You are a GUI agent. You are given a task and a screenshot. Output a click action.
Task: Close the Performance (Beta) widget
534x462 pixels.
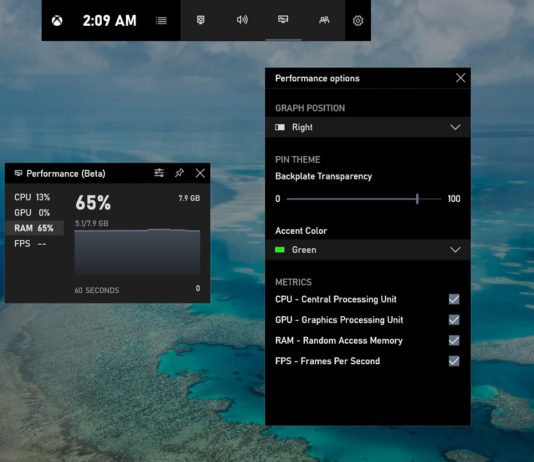pyautogui.click(x=200, y=173)
